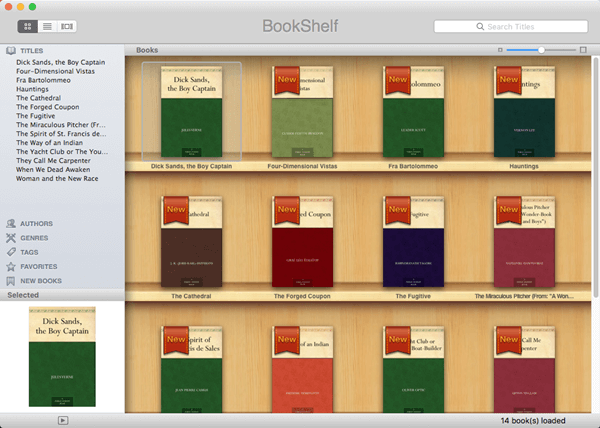
Task: Click the large thumbnail size icon
Action: click(583, 50)
